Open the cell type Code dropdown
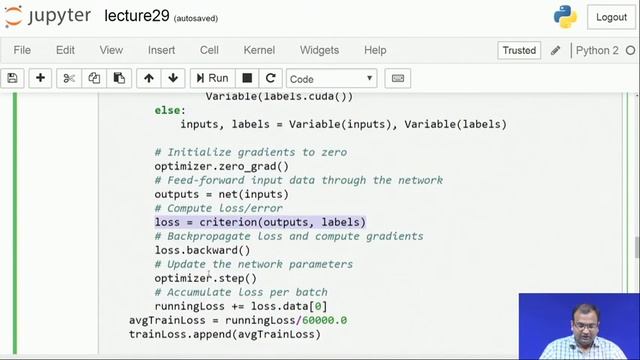Image resolution: width=640 pixels, height=360 pixels. tap(331, 78)
